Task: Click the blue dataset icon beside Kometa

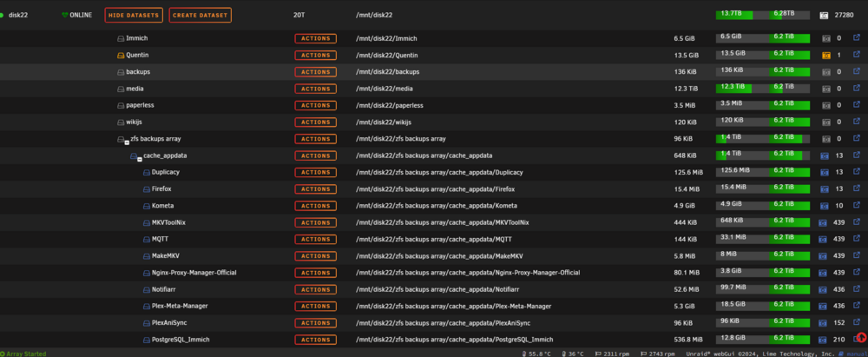Action: 147,206
